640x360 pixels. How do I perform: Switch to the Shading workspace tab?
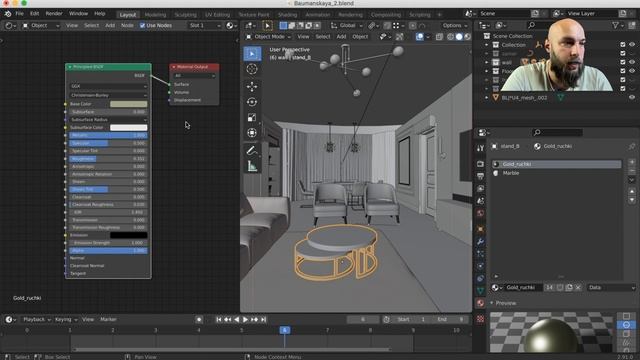tap(287, 15)
